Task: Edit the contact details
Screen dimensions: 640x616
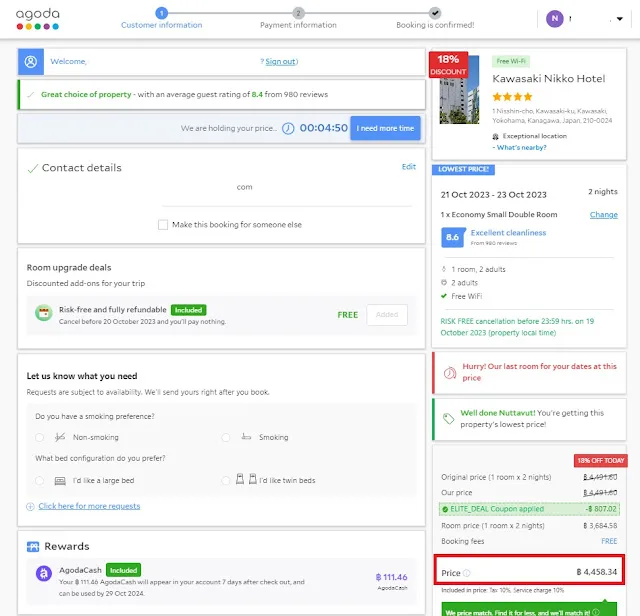Action: point(409,167)
